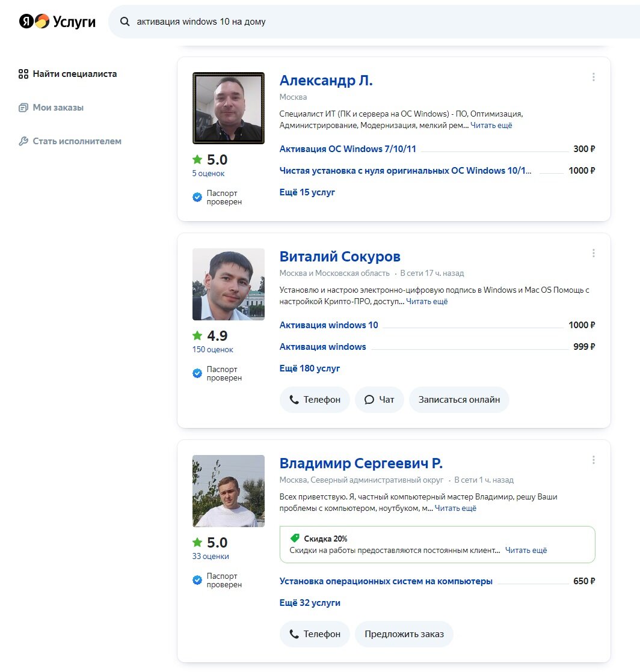Open the profile photo of Владимир Сергеевич Р.
Screen dimensions: 640x672
pos(229,491)
